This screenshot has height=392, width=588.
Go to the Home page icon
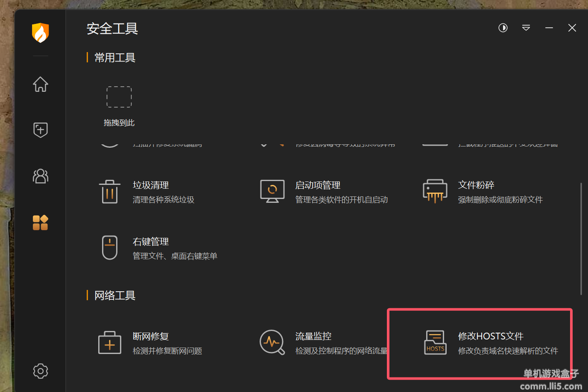[41, 84]
